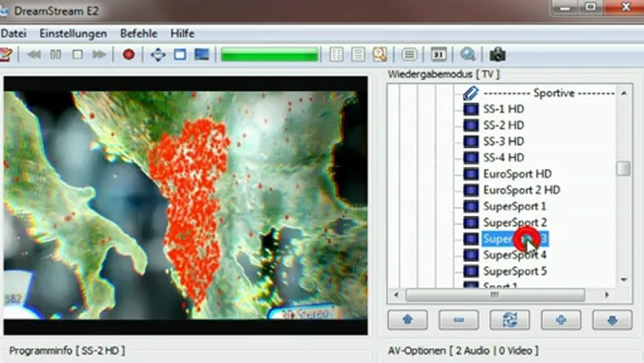The height and width of the screenshot is (363, 644).
Task: Select the Sportive separator entry
Action: [x=549, y=93]
